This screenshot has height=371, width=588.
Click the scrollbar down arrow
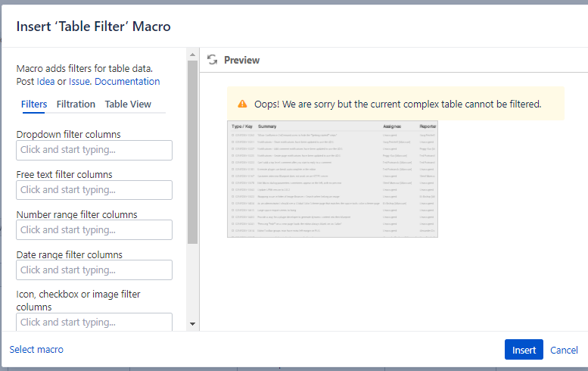[192, 324]
